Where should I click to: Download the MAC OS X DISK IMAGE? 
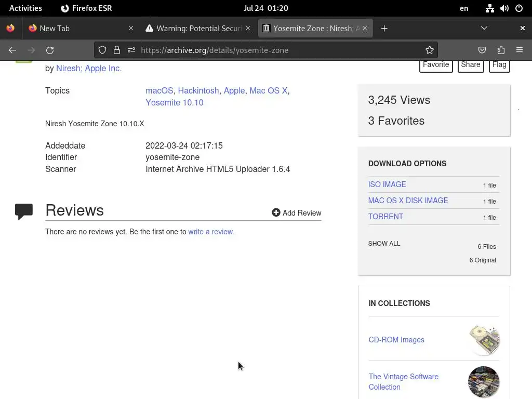pos(408,201)
